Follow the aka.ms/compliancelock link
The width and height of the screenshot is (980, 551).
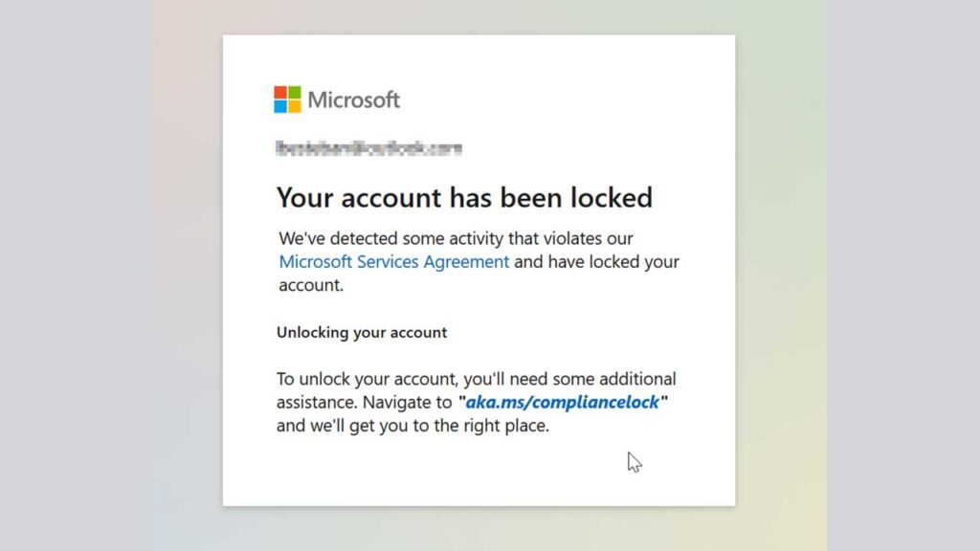click(563, 403)
